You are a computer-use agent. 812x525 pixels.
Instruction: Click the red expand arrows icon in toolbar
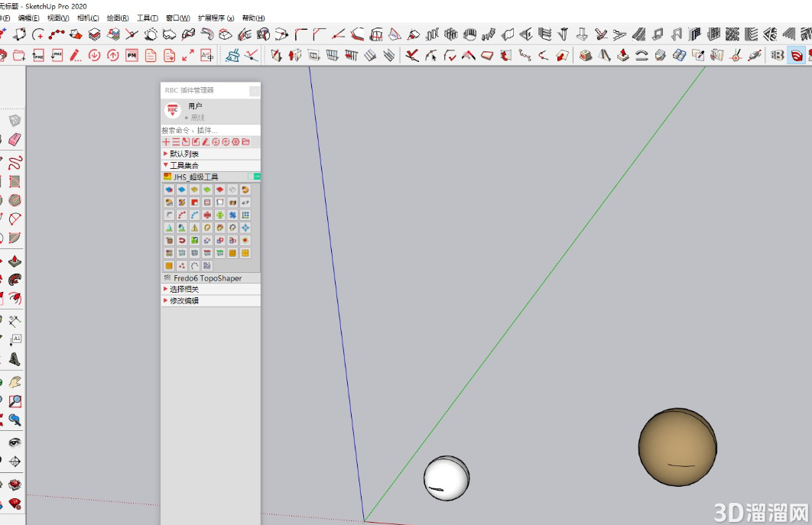(x=188, y=55)
